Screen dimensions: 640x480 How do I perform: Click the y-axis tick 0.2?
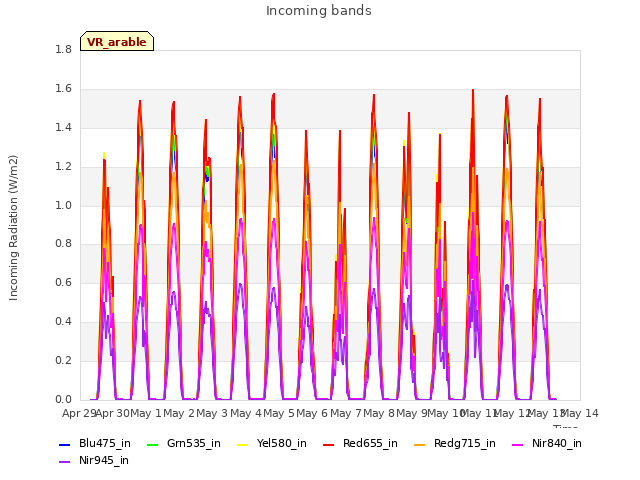(63, 360)
